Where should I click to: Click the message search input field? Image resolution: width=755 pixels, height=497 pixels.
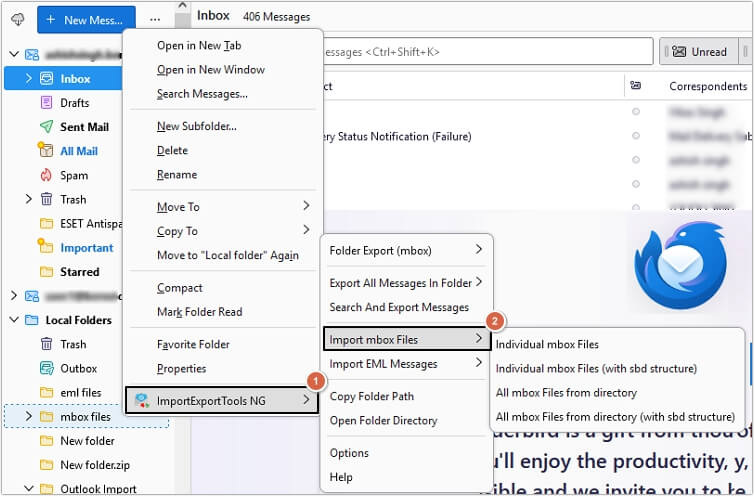(487, 52)
